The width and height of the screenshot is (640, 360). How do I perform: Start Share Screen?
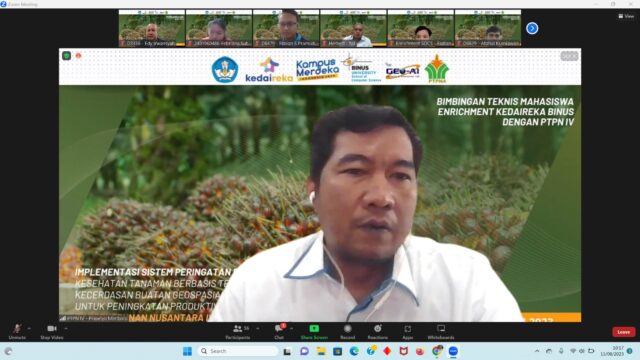[x=314, y=331]
